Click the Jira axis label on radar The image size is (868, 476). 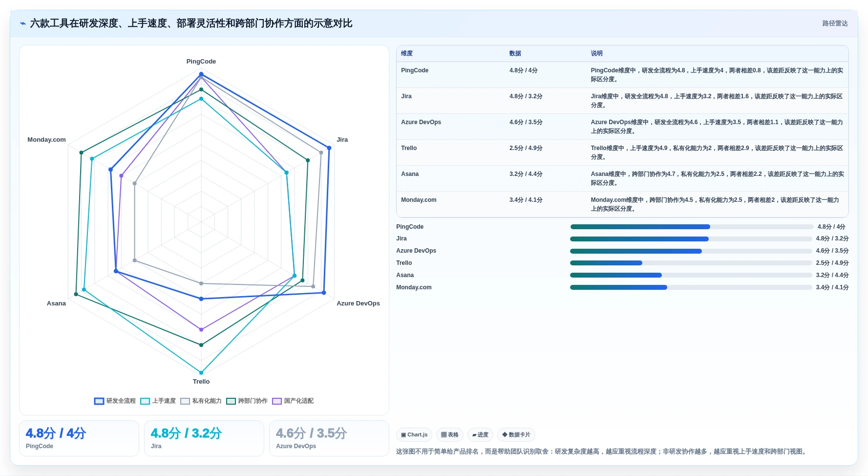coord(342,140)
